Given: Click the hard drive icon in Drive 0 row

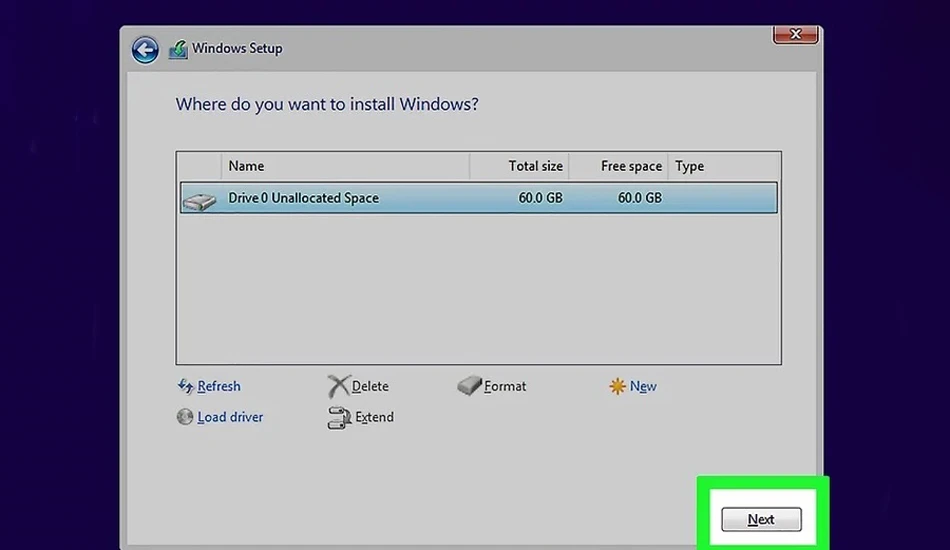Looking at the screenshot, I should click(x=199, y=200).
